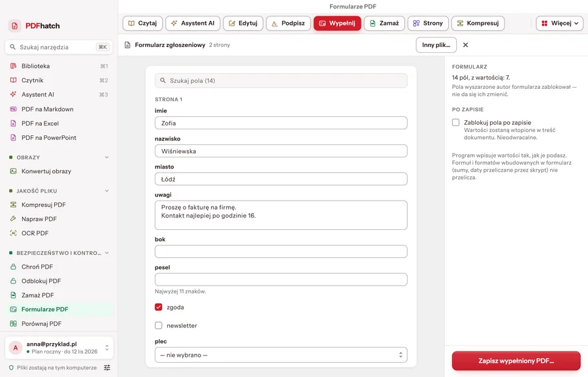The width and height of the screenshot is (588, 377).
Task: Open Napraw PDF tool
Action: [59, 219]
